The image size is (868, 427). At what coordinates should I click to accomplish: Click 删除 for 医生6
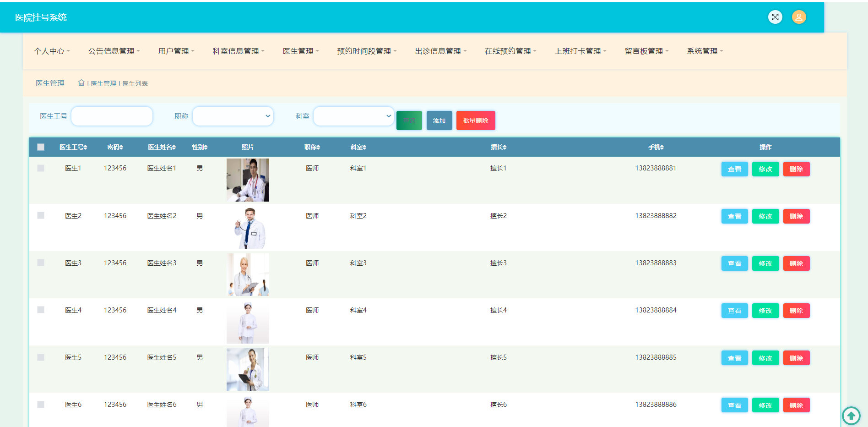[797, 405]
